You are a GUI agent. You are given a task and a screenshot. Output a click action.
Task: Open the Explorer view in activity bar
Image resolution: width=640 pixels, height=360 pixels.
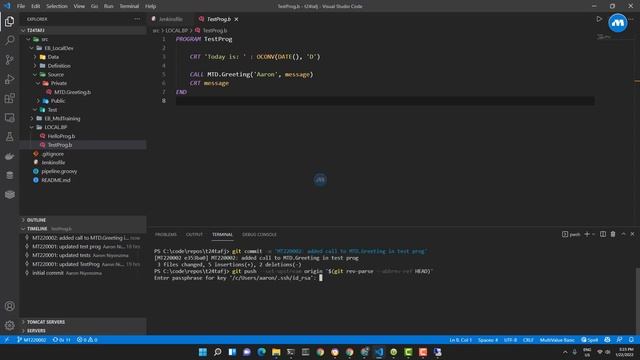[9, 21]
